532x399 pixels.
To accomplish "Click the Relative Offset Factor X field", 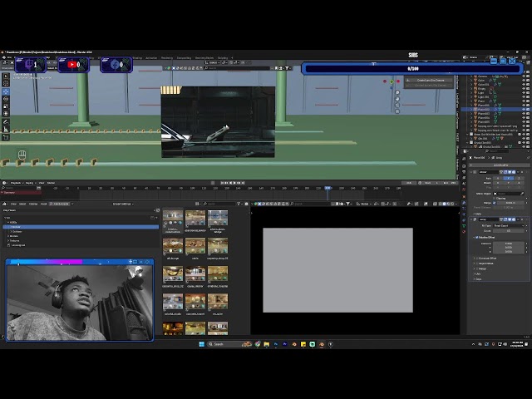I will (x=510, y=244).
